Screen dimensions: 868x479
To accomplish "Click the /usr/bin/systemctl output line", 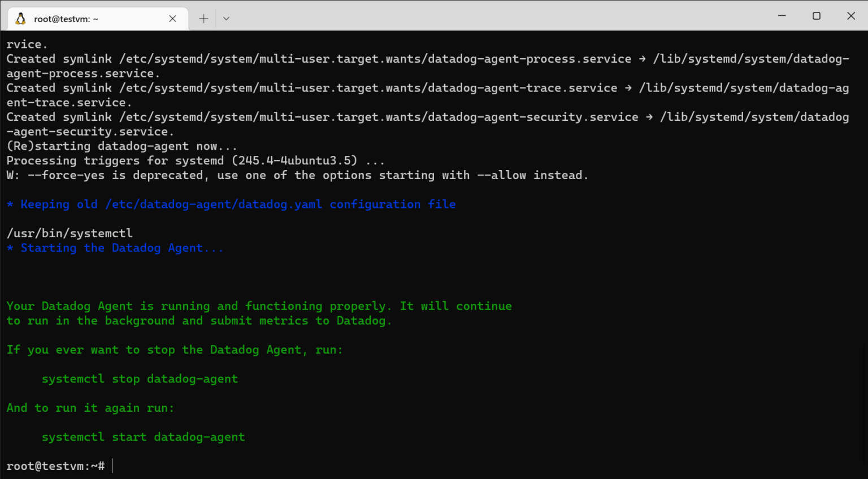I will pos(70,233).
